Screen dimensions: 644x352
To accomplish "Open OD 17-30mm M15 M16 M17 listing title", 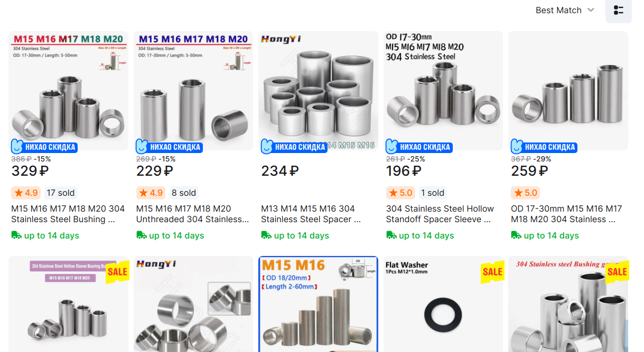I will [x=566, y=214].
